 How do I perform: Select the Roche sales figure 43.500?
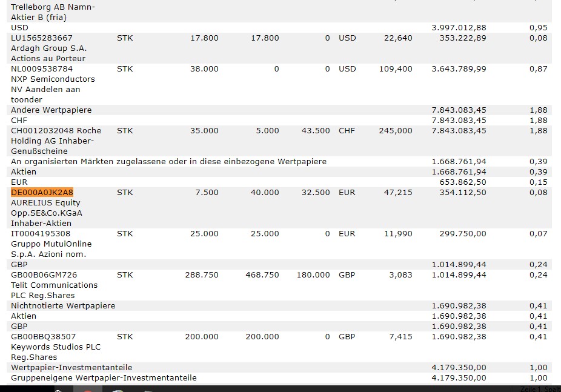[x=315, y=131]
